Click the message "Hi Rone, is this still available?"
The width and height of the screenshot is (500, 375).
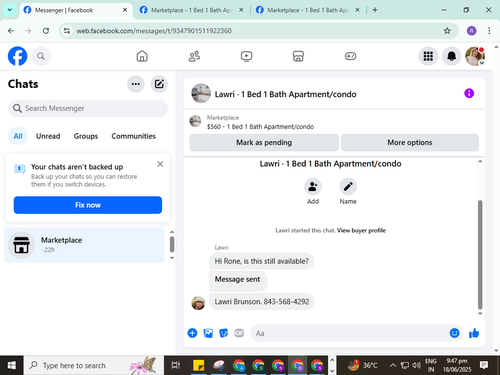262,261
